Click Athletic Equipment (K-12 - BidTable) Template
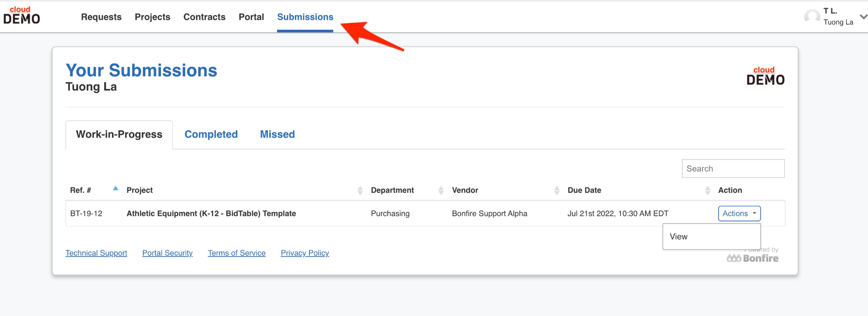The image size is (868, 316). [x=211, y=214]
